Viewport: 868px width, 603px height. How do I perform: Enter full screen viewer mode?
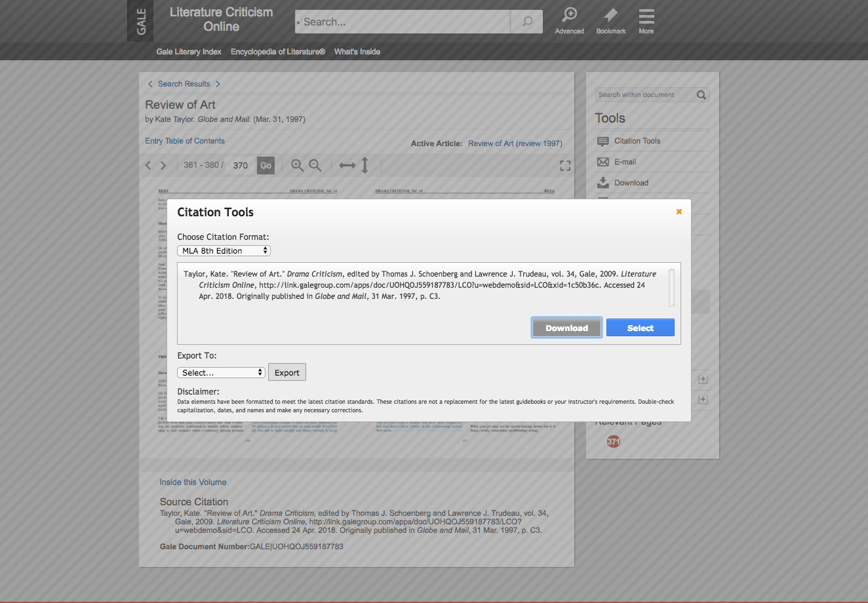click(x=565, y=166)
